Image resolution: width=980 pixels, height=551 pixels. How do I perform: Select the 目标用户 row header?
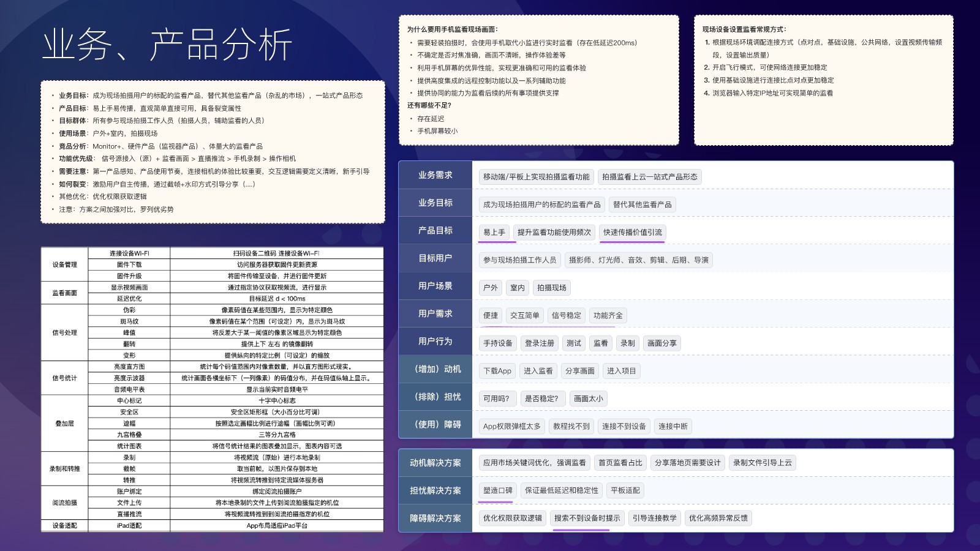coord(435,258)
